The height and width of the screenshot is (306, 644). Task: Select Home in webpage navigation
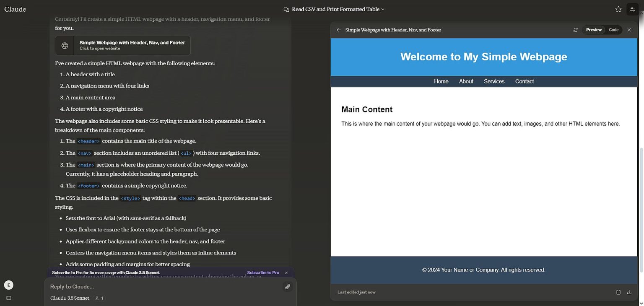(441, 81)
